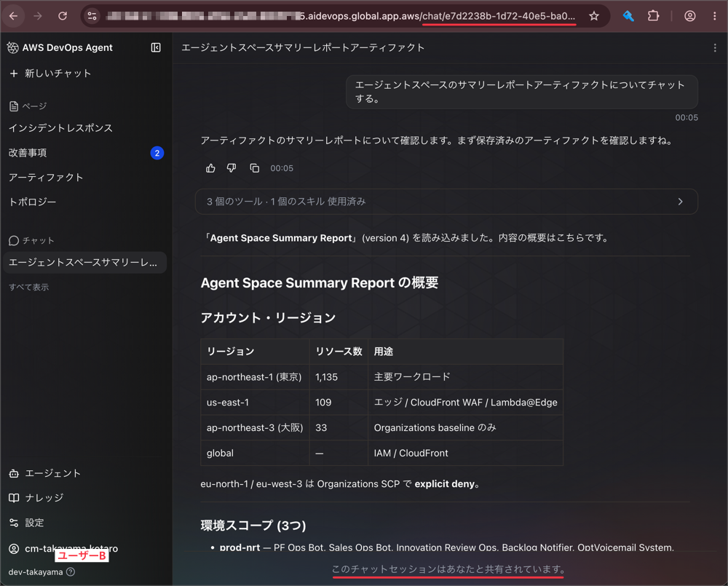
Task: Click the エッジ / CloudFront WAF cell
Action: pos(465,403)
